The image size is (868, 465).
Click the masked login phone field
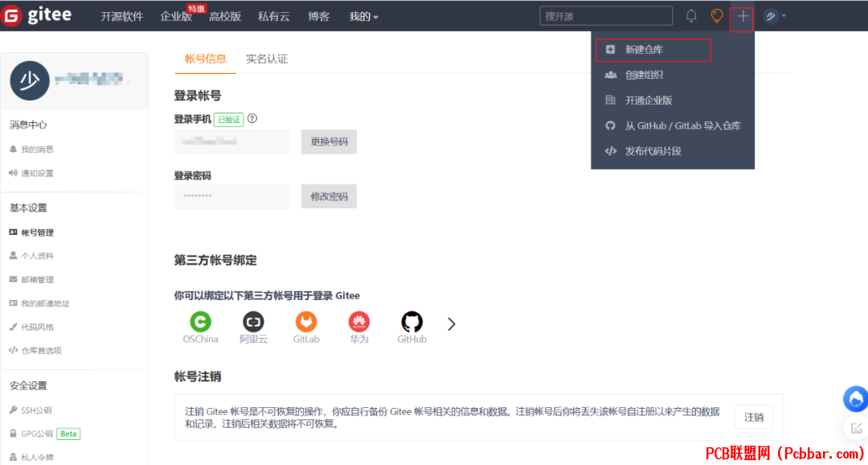232,142
